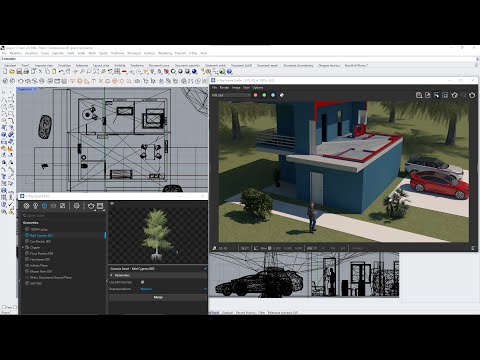
Task: Toggle the red channel in Frame Buffer
Action: click(x=256, y=95)
